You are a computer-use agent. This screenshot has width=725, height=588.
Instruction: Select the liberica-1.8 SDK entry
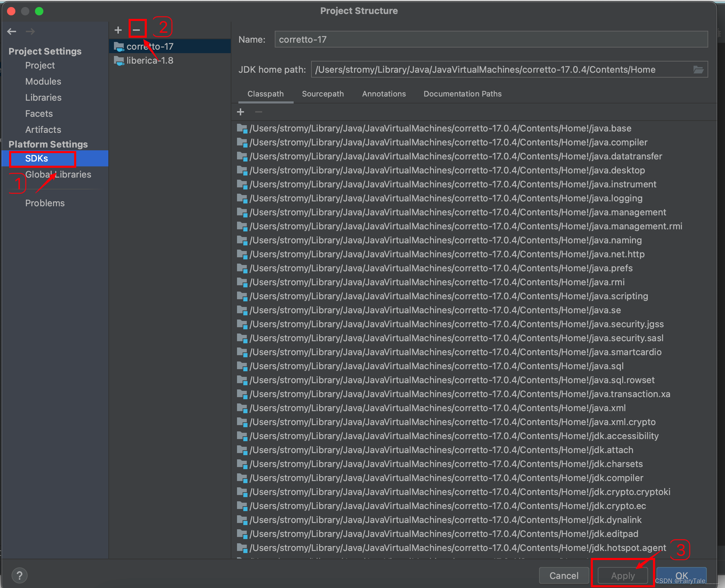click(150, 60)
